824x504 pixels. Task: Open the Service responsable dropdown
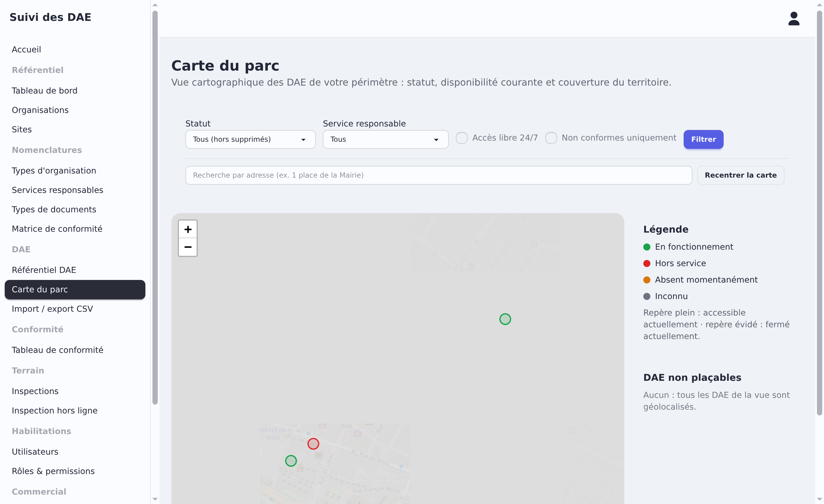(385, 139)
